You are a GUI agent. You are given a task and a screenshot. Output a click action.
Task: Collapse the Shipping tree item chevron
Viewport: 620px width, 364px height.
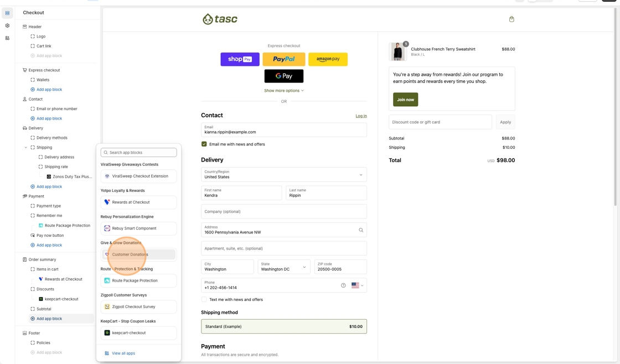coord(26,147)
